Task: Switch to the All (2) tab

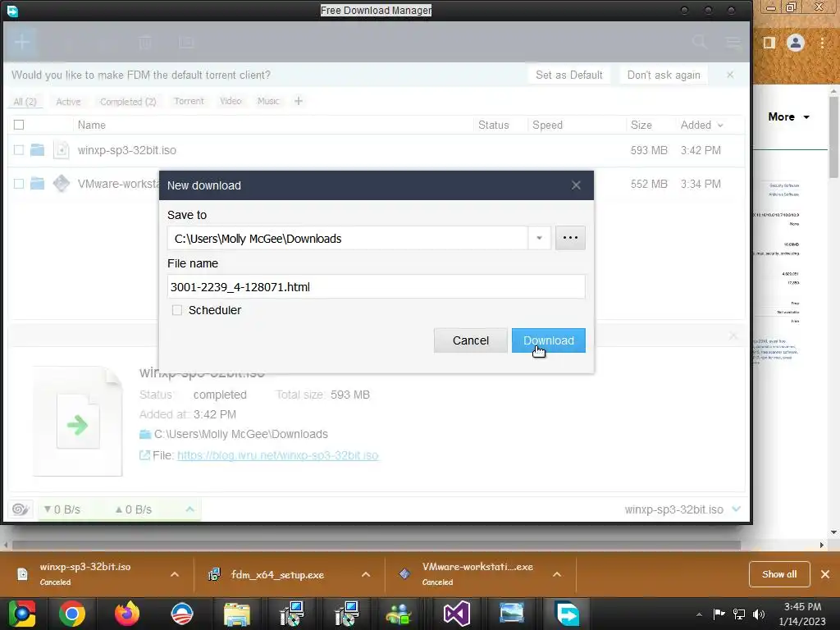Action: [25, 101]
